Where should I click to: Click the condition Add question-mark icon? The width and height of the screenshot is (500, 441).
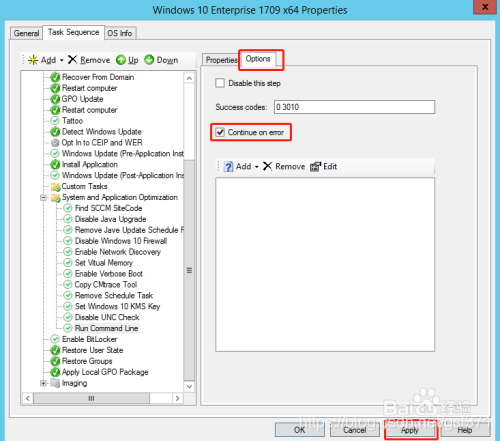(x=228, y=166)
